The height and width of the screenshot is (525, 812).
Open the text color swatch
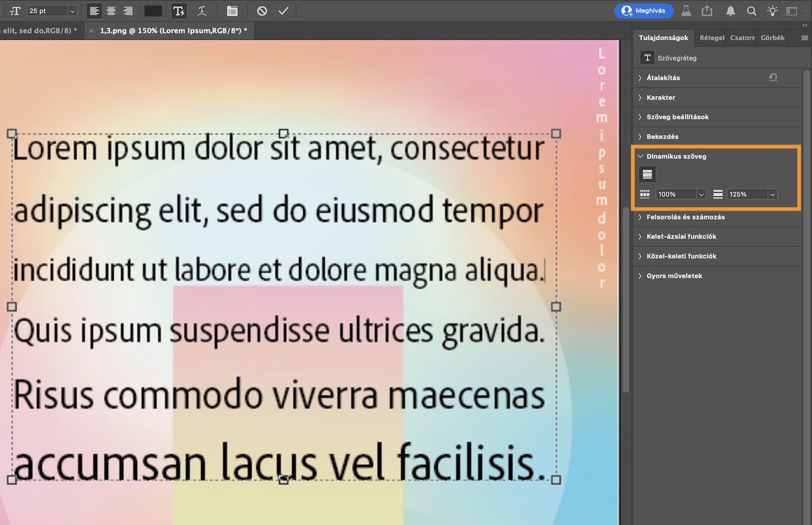(152, 10)
